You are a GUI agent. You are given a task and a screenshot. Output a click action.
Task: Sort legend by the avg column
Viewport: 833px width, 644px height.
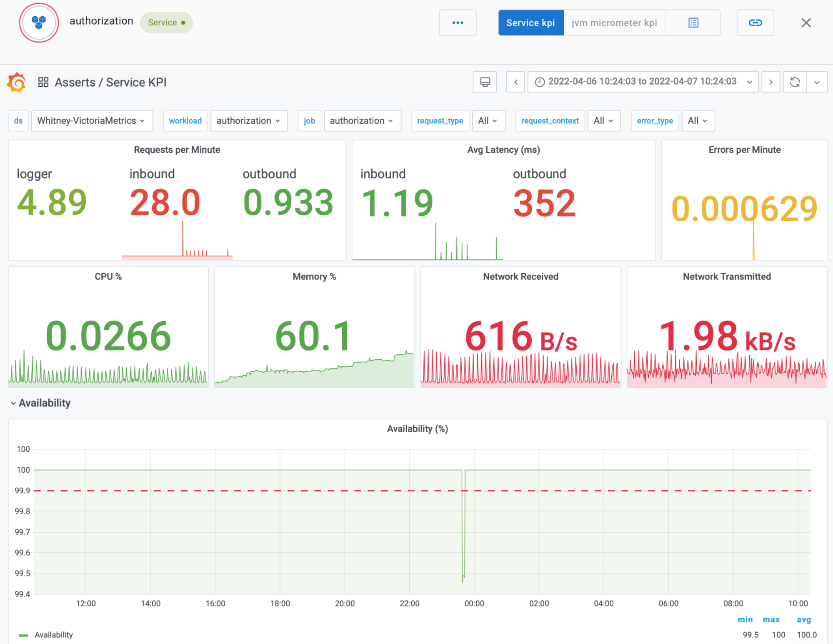coord(803,620)
